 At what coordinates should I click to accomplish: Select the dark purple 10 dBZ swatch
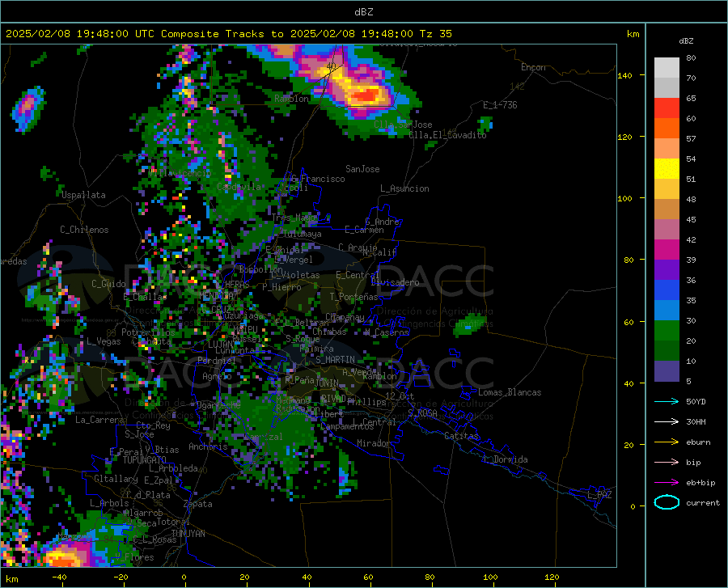point(667,370)
